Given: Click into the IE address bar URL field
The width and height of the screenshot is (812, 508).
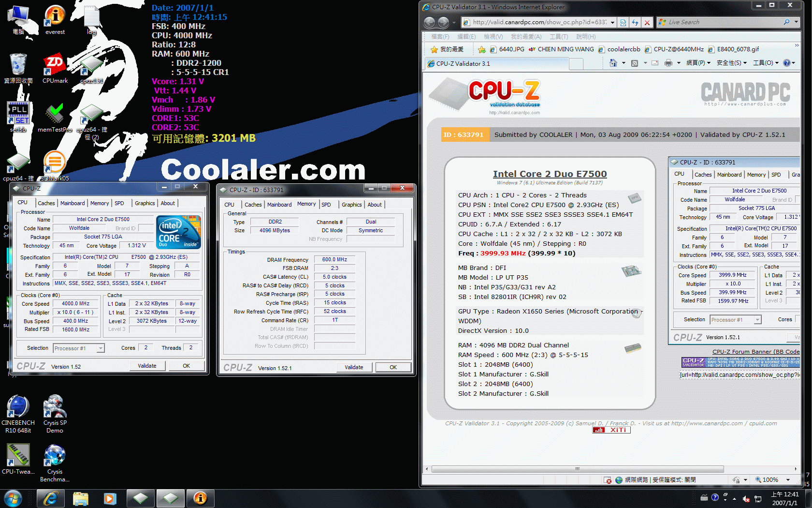Looking at the screenshot, I should point(539,22).
